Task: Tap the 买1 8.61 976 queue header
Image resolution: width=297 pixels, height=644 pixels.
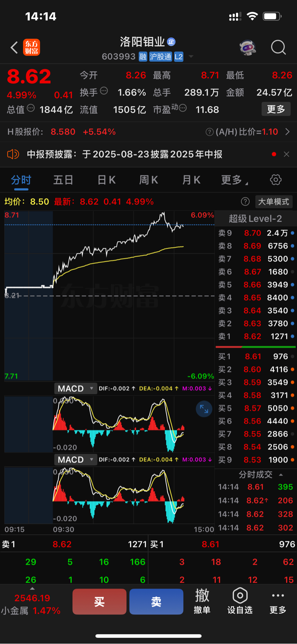Action: [222, 544]
